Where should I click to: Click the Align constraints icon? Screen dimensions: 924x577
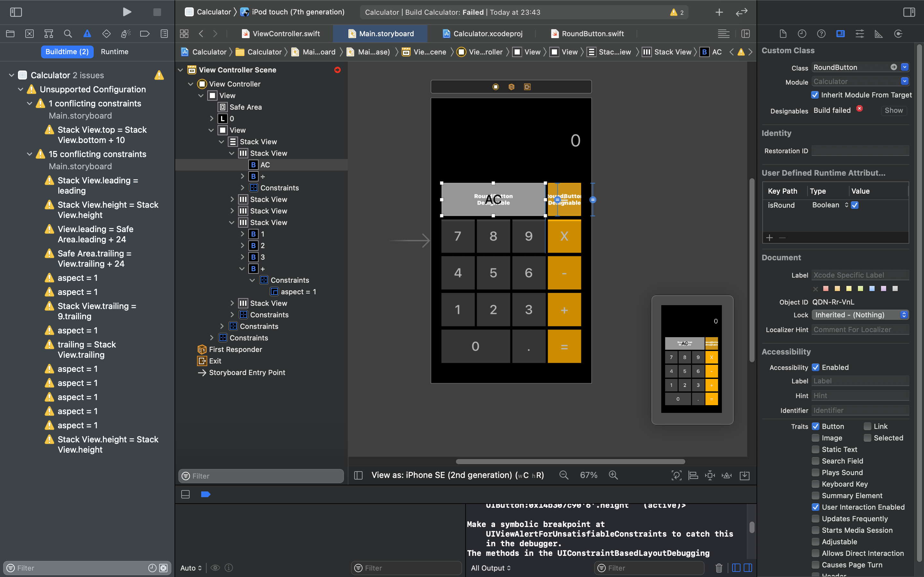pos(693,475)
